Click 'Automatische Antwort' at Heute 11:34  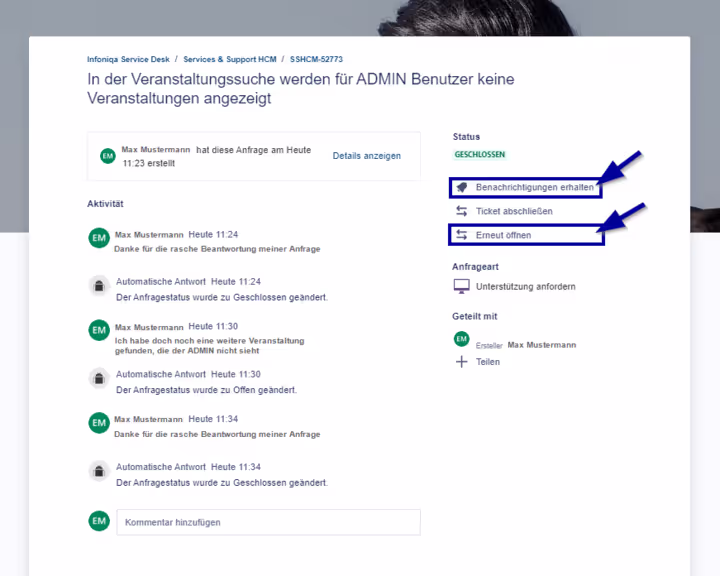point(161,467)
